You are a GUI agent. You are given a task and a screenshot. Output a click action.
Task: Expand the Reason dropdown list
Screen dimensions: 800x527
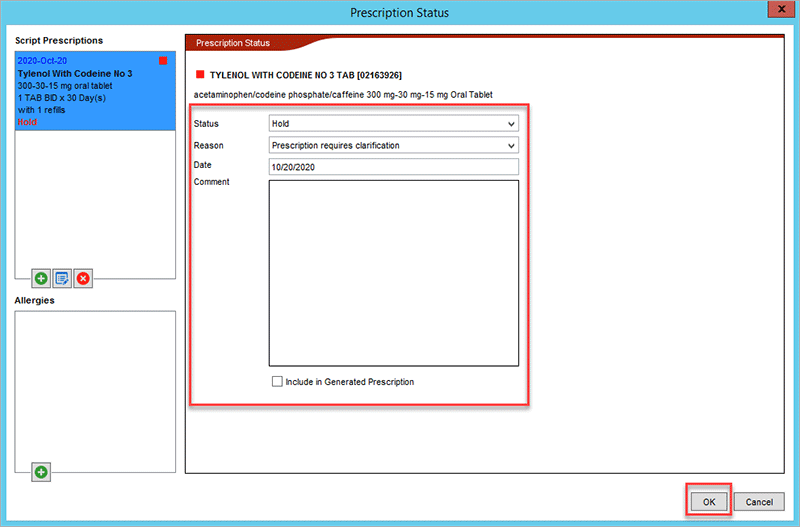pyautogui.click(x=394, y=145)
